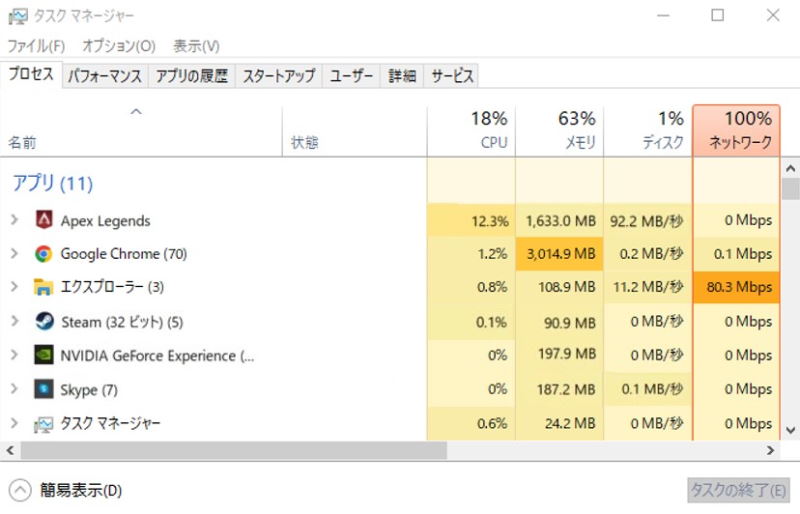Click the エクスプローラー folder icon
The width and height of the screenshot is (800, 514).
(x=43, y=287)
